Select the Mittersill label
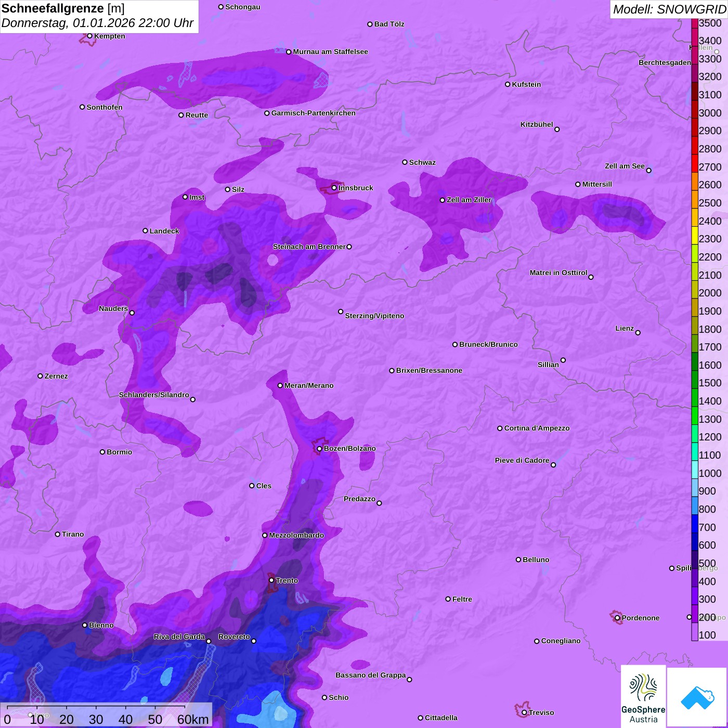This screenshot has height=728, width=728. coord(597,184)
